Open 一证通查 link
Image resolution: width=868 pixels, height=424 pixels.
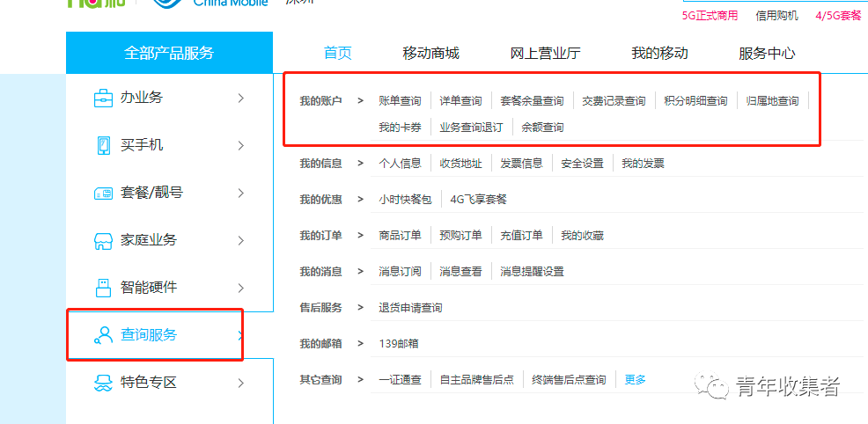(x=401, y=380)
